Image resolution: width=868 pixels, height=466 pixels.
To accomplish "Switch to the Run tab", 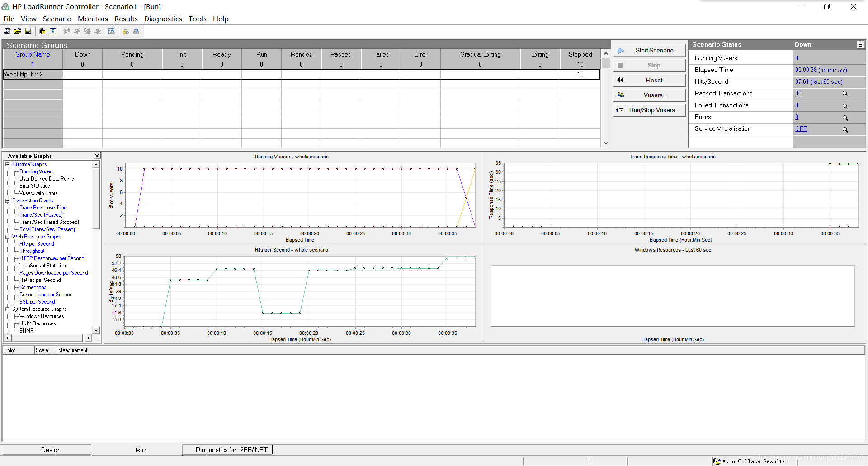I will pyautogui.click(x=137, y=450).
